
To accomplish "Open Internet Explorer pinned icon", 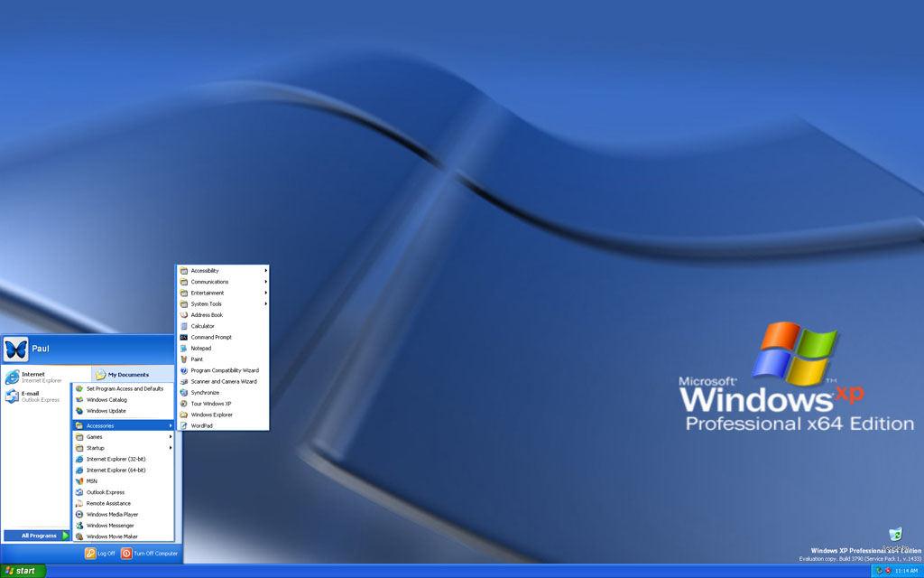I will 12,378.
